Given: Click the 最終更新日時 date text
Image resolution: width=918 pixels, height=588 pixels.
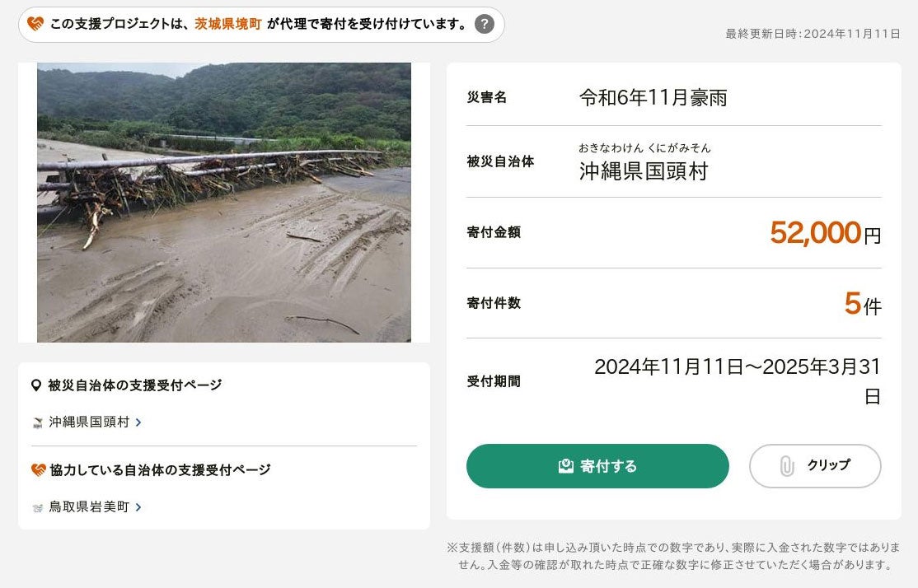Looking at the screenshot, I should tap(813, 34).
